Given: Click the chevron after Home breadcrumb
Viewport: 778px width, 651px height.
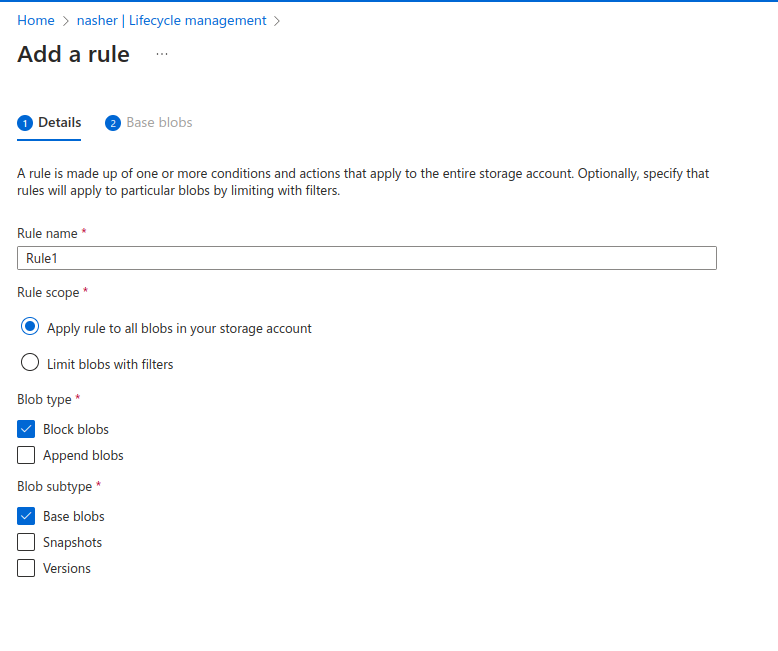Looking at the screenshot, I should (66, 21).
